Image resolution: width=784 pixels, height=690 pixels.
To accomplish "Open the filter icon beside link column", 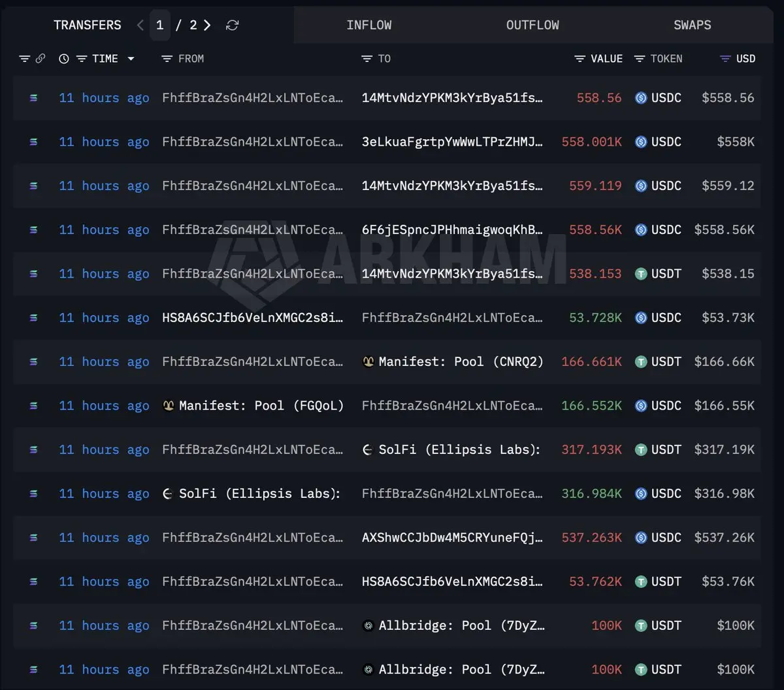I will pos(24,59).
